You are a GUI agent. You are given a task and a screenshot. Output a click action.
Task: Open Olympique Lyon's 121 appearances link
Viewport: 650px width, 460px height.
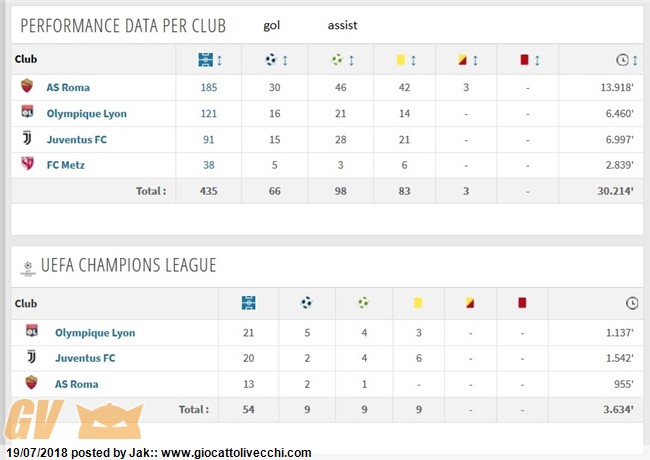coord(209,114)
